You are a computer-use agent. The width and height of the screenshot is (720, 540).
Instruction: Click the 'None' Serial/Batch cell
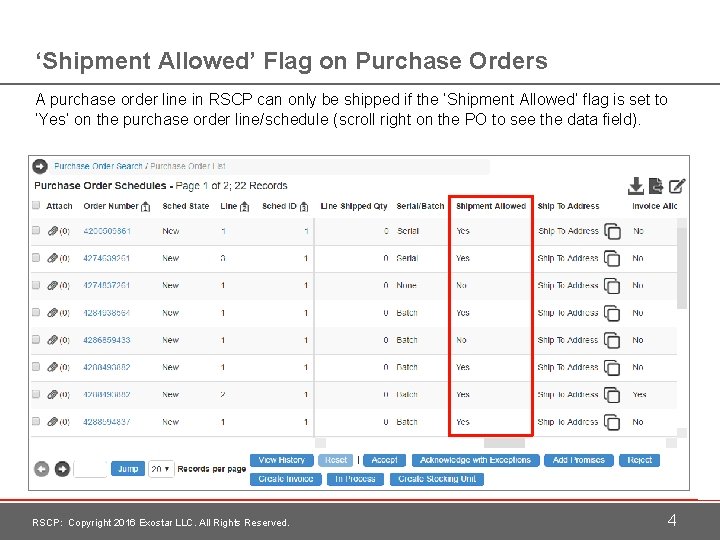click(406, 286)
